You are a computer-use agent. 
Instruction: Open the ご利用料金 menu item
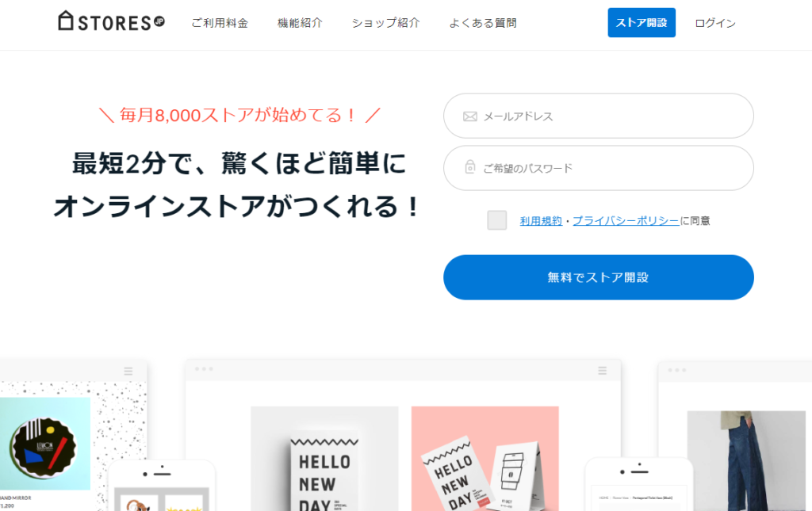point(220,23)
